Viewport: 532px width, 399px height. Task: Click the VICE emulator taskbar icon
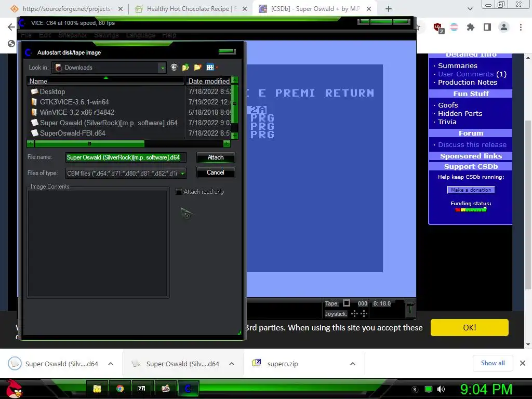188,389
